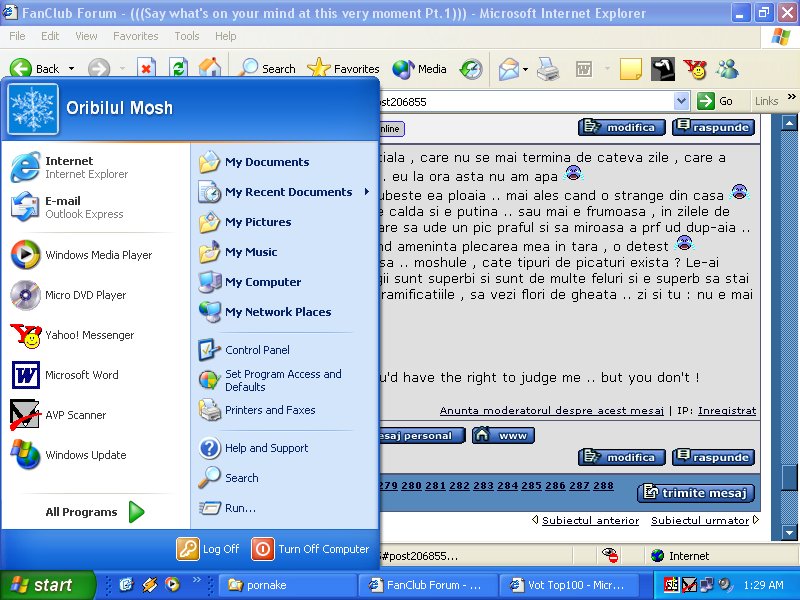800x600 pixels.
Task: Open the Edit menu
Action: [50, 36]
